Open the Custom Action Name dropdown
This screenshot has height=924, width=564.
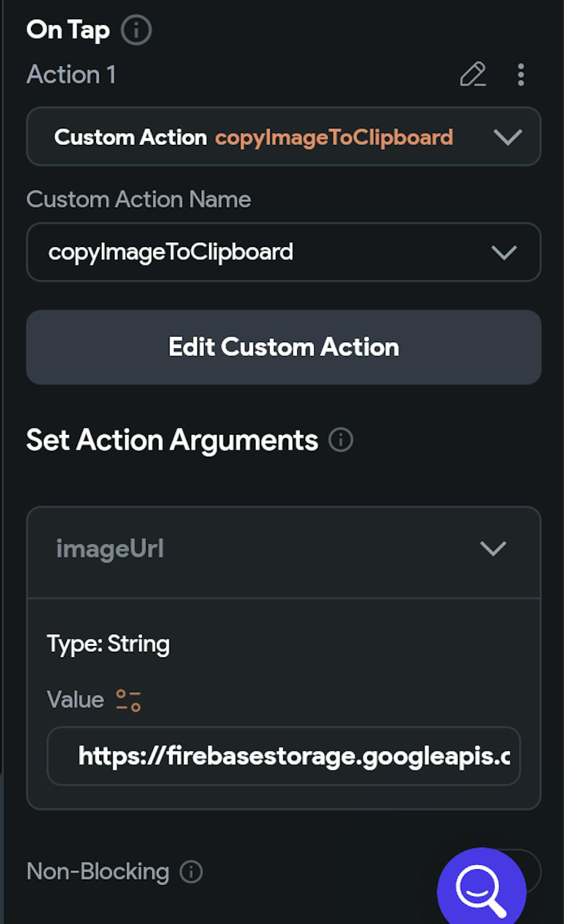pos(283,252)
